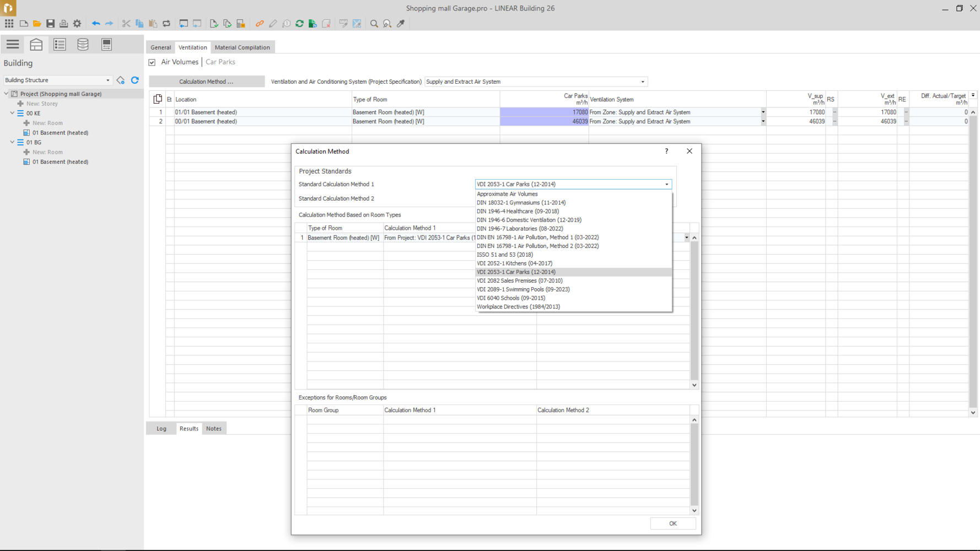Click the green refresh icon in toolbar
Screen dimensions: 980x551
299,24
